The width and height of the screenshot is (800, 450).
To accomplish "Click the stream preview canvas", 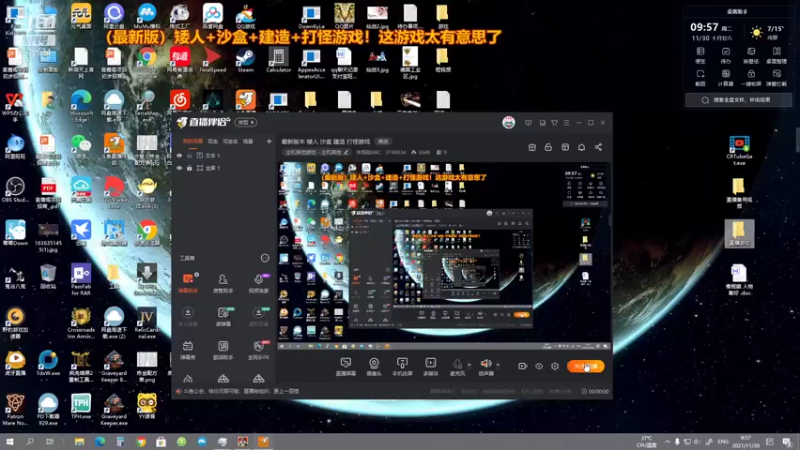I will 444,256.
